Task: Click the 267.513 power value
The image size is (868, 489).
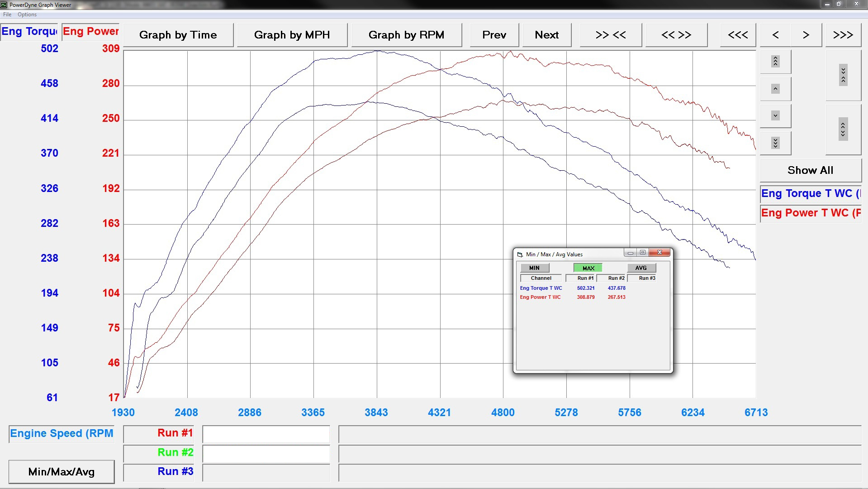Action: click(617, 297)
